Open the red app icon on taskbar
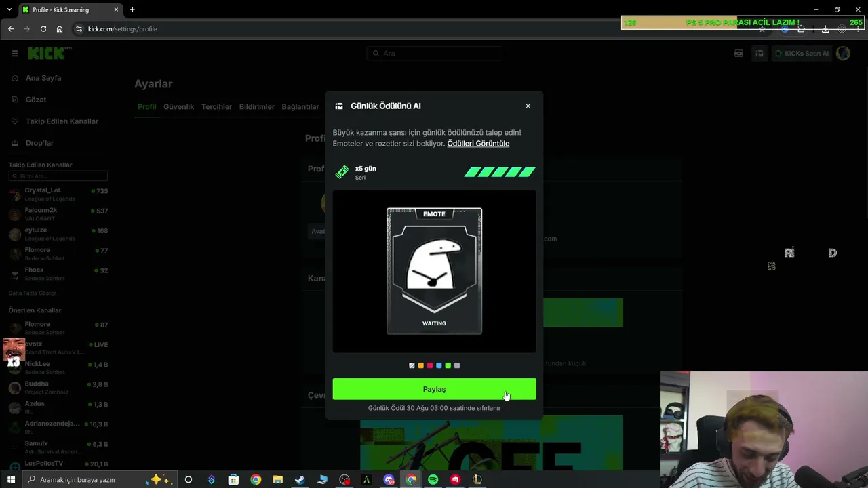The height and width of the screenshot is (488, 868). click(x=455, y=480)
